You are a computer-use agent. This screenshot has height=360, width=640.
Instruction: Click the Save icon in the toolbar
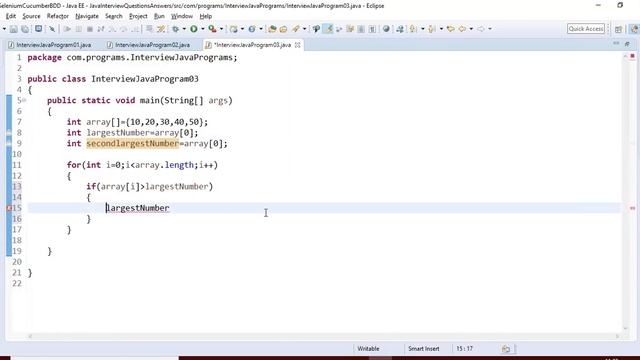(x=13, y=29)
